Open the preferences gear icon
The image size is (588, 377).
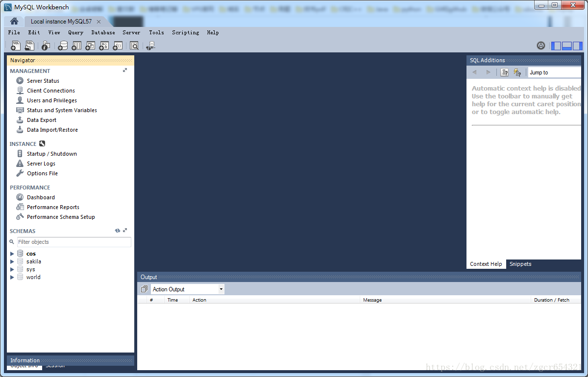click(541, 46)
